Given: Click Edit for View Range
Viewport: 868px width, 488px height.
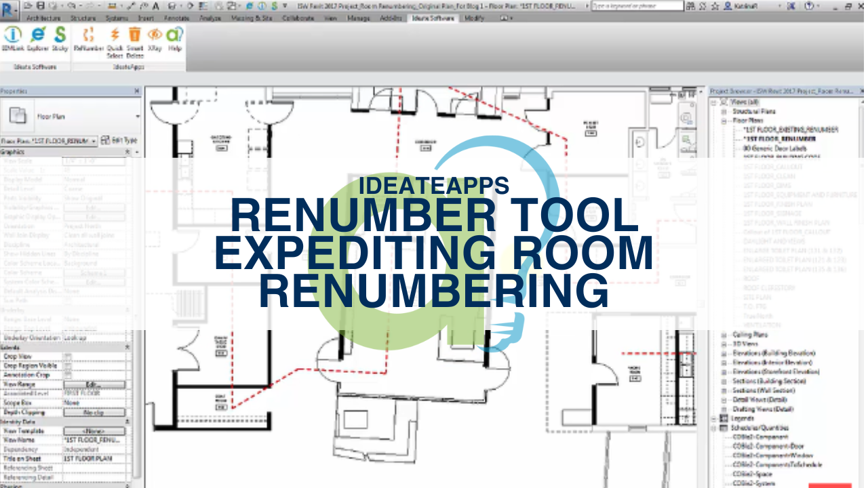Looking at the screenshot, I should (x=94, y=385).
